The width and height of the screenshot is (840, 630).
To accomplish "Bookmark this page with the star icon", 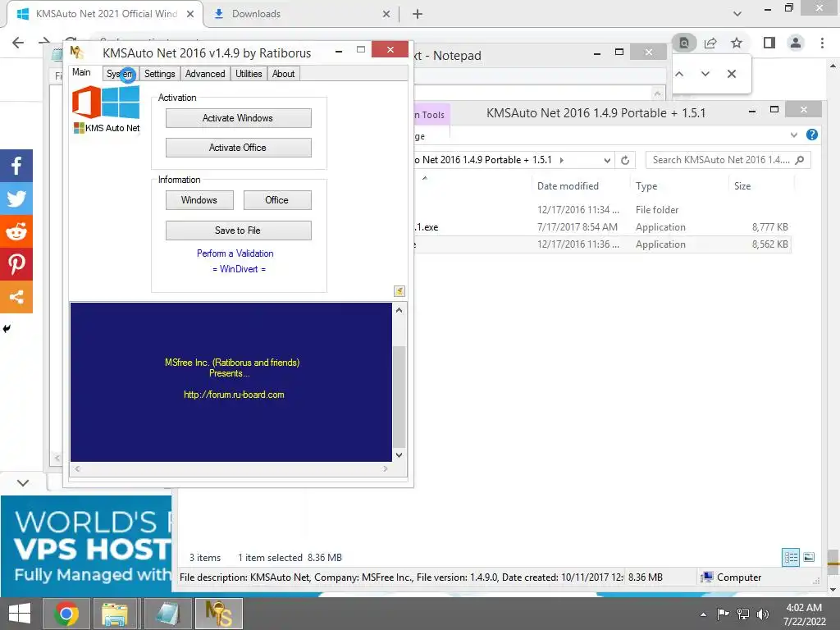I will click(x=737, y=43).
